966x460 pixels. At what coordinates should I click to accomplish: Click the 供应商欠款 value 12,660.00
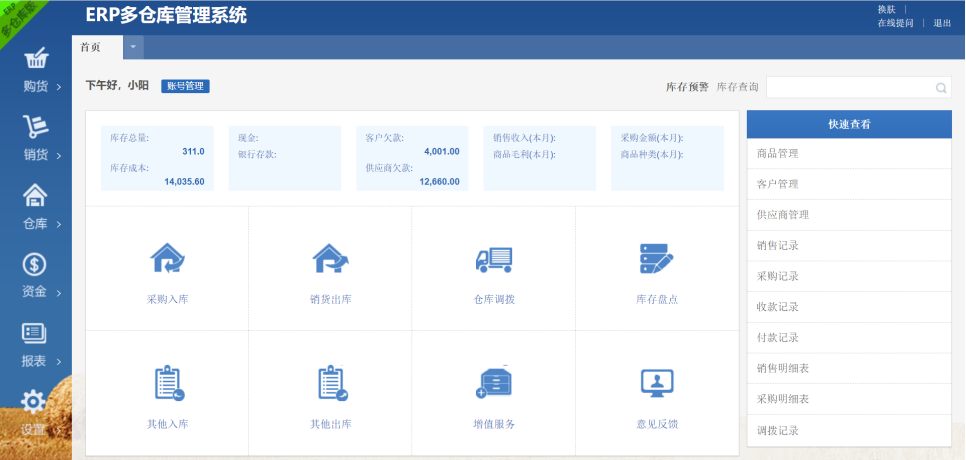(439, 182)
